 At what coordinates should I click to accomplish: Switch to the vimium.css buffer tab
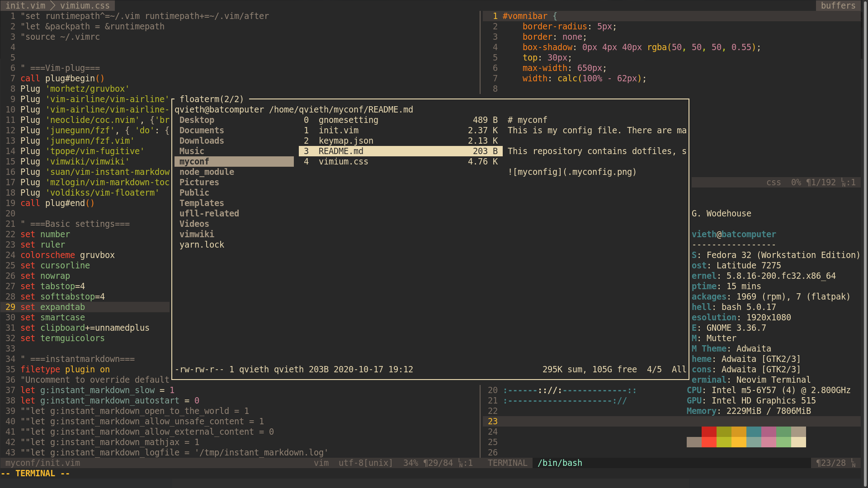pos(85,5)
